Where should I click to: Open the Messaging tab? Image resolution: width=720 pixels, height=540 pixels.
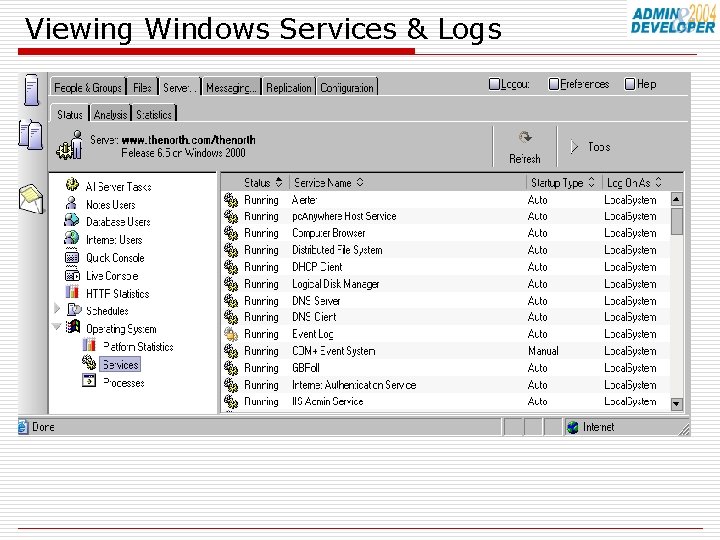pos(231,87)
